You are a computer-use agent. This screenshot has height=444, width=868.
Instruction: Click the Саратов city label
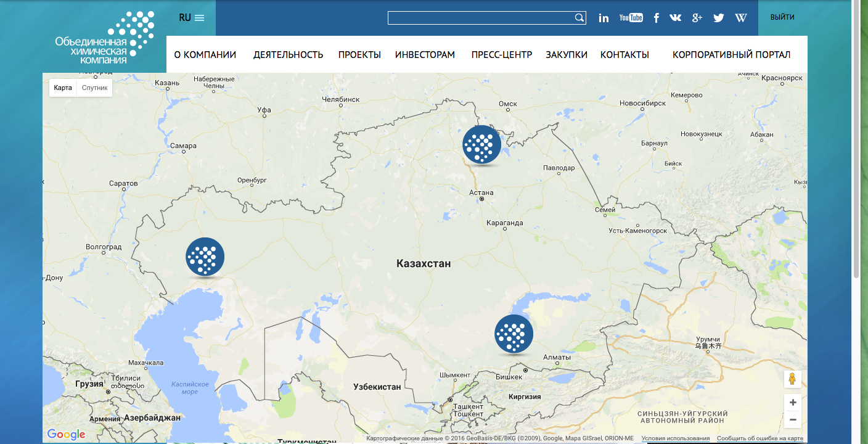[123, 184]
